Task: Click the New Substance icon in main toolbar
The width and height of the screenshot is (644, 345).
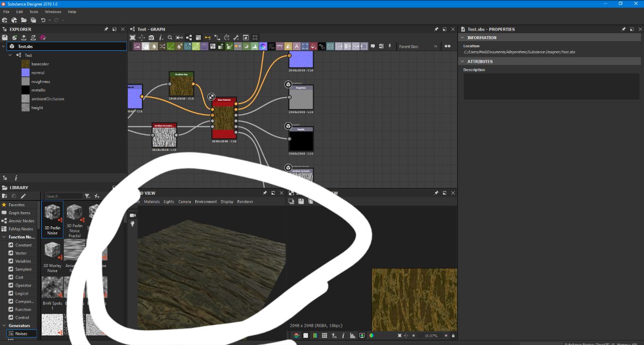Action: [5, 20]
